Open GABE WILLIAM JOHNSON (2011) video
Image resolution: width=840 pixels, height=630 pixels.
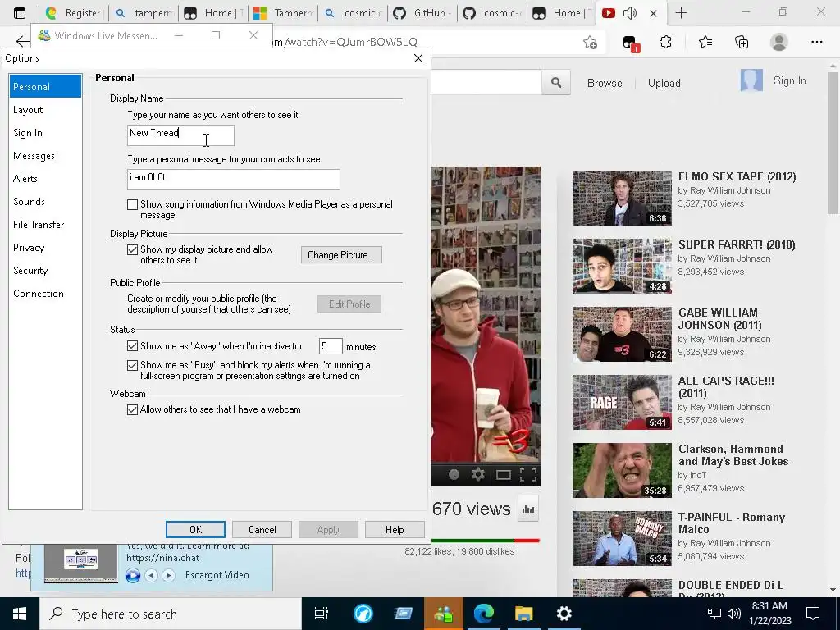[720, 319]
